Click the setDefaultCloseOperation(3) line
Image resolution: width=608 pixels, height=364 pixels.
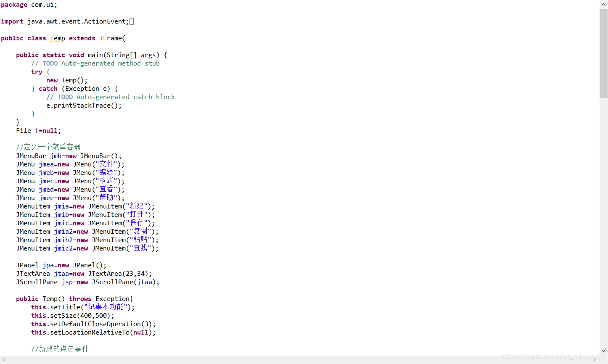pyautogui.click(x=93, y=324)
